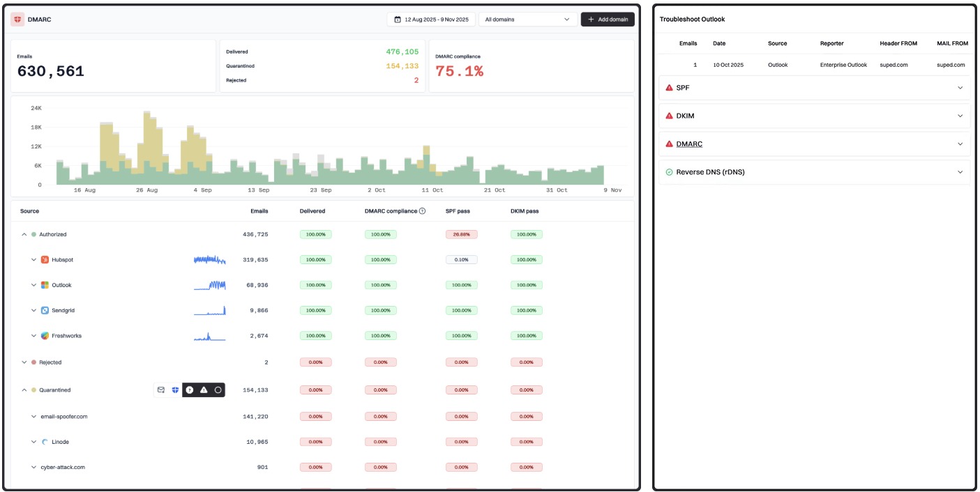Collapse the Authorized source group
Image resolution: width=980 pixels, height=492 pixels.
point(24,235)
